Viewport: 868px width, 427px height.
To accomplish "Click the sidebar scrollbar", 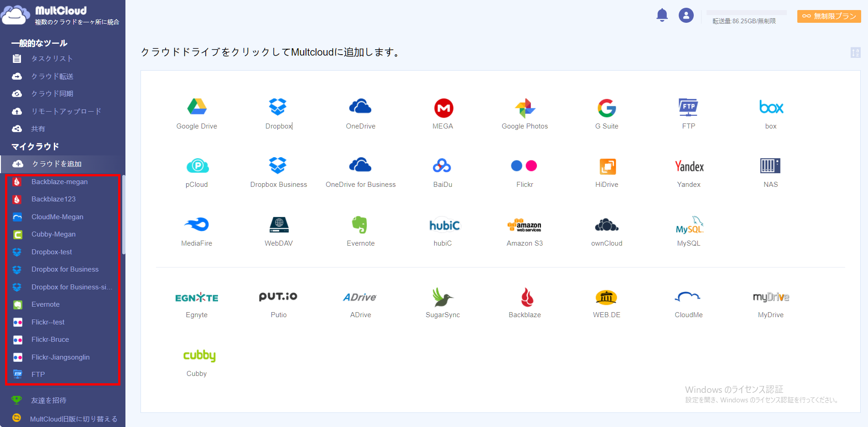I will coord(124,214).
